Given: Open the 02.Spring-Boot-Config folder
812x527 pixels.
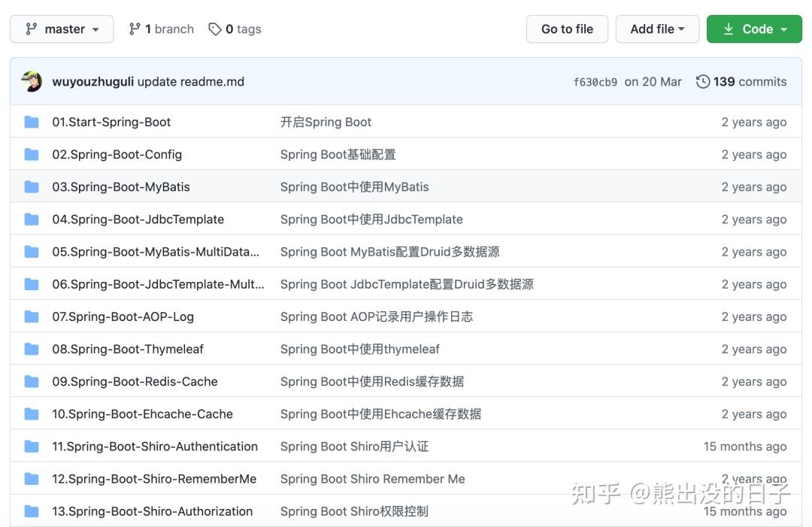Looking at the screenshot, I should coord(117,154).
